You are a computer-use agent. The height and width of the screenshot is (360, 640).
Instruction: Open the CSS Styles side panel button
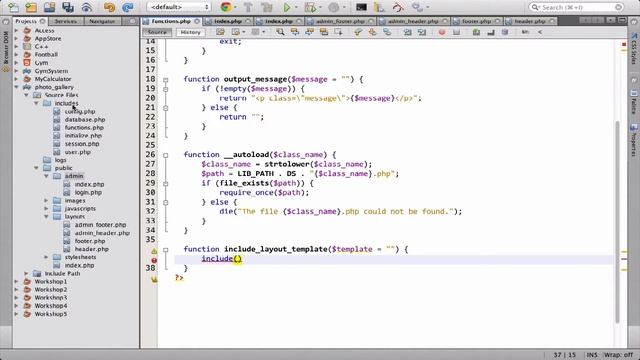pyautogui.click(x=634, y=49)
